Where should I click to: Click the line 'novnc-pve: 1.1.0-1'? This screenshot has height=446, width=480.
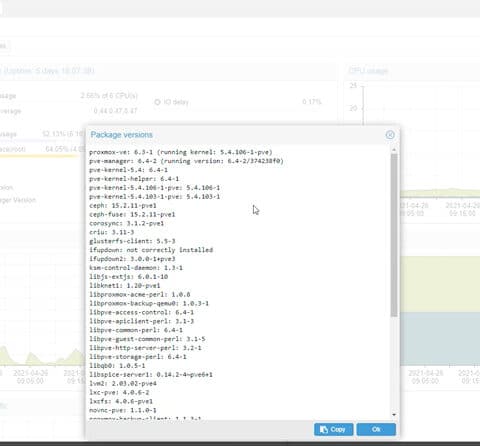123,410
